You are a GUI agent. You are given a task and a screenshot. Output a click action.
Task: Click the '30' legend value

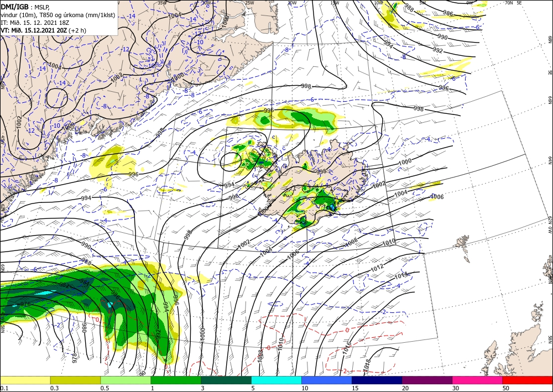coord(456,388)
